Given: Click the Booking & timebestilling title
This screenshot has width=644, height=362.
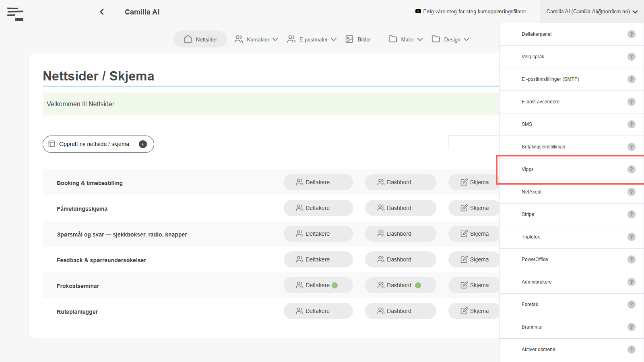Looking at the screenshot, I should 90,183.
